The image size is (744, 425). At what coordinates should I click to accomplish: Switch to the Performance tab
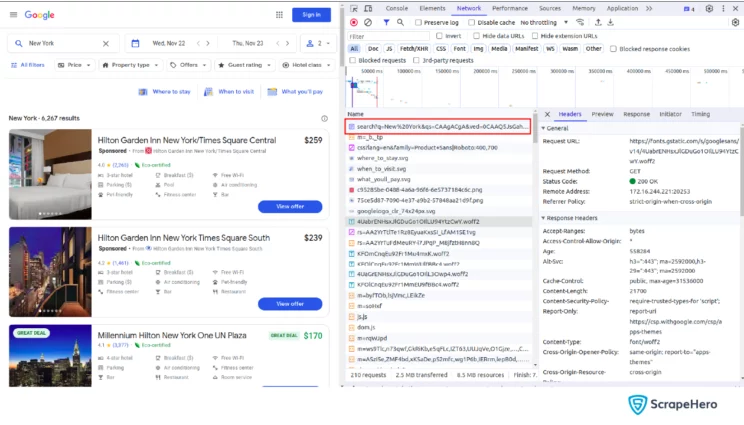point(510,9)
